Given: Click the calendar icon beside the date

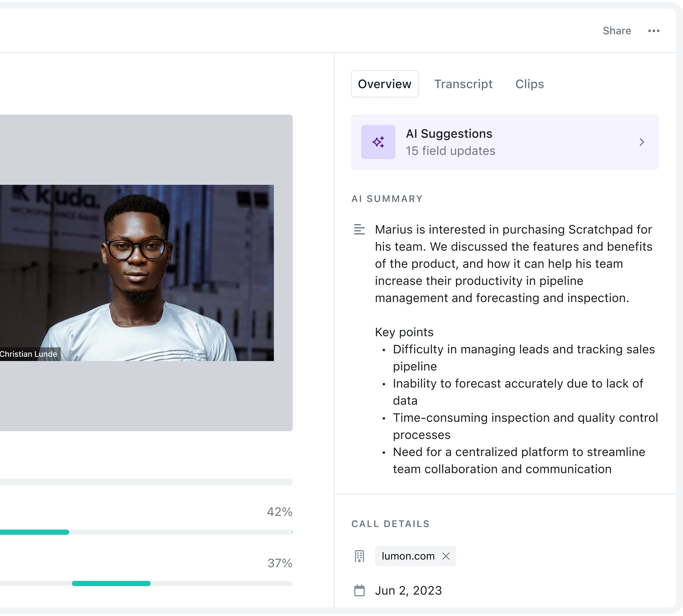Looking at the screenshot, I should click(359, 591).
